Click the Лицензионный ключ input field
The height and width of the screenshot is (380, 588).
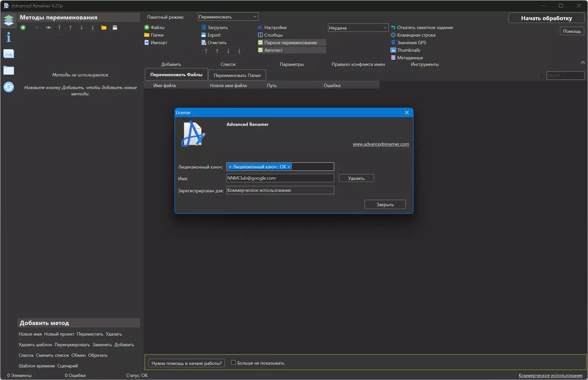(280, 167)
